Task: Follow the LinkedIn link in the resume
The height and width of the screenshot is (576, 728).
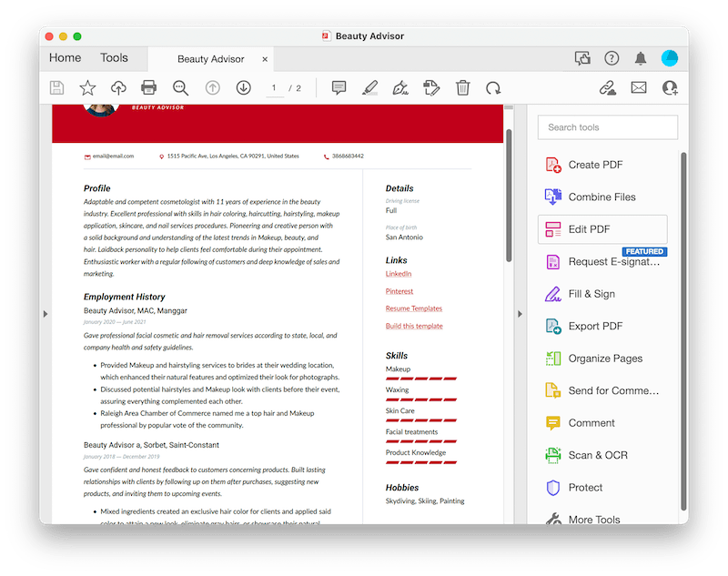Action: [x=398, y=273]
